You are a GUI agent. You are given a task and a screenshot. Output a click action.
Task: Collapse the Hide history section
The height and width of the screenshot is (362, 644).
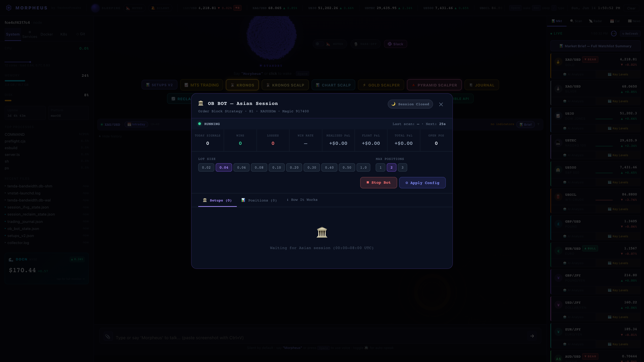click(110, 136)
